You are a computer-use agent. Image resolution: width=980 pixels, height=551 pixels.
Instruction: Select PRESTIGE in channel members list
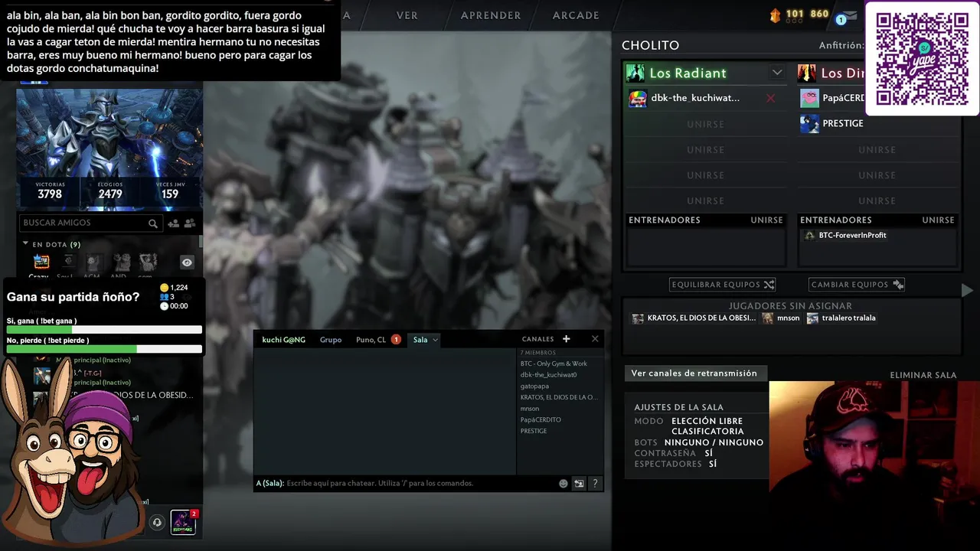click(x=533, y=431)
